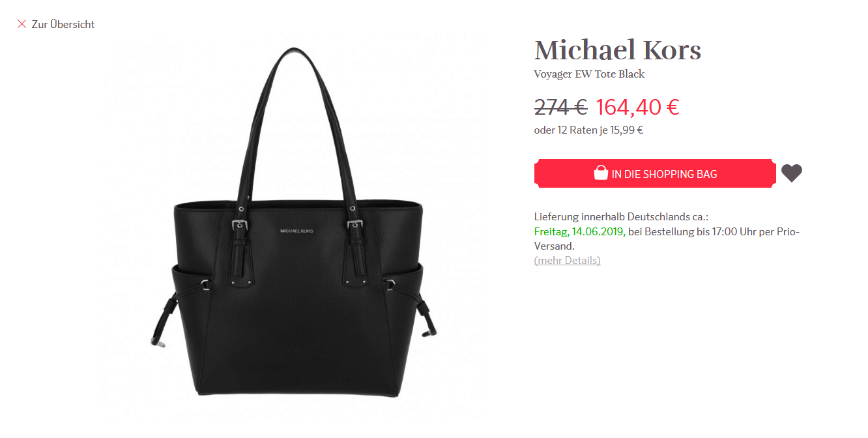The height and width of the screenshot is (438, 868).
Task: Click the red 164,40 € sale price
Action: pos(637,106)
